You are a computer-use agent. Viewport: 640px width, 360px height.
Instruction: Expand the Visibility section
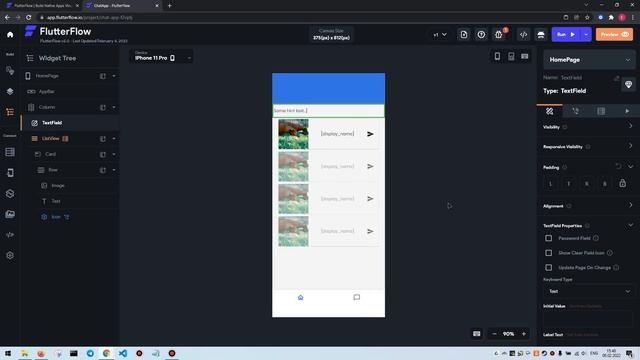pyautogui.click(x=631, y=126)
